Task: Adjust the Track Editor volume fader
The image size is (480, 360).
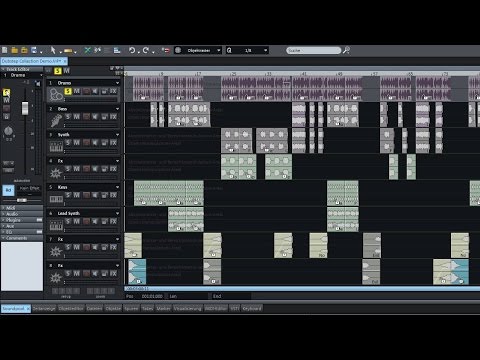Action: [x=25, y=108]
